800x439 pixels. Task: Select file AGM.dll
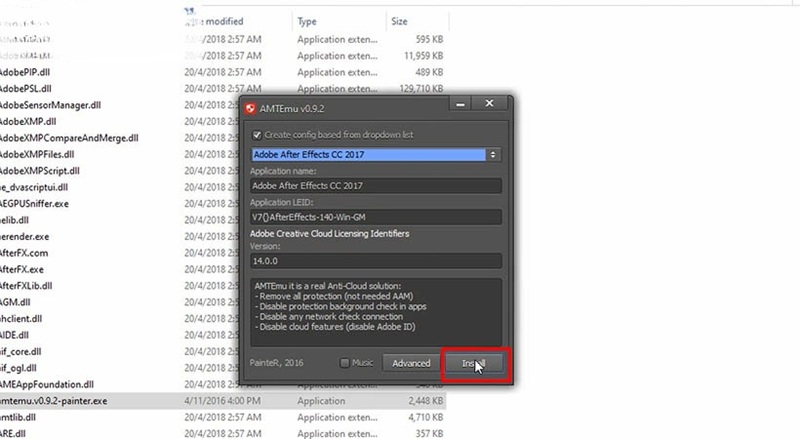(x=15, y=302)
